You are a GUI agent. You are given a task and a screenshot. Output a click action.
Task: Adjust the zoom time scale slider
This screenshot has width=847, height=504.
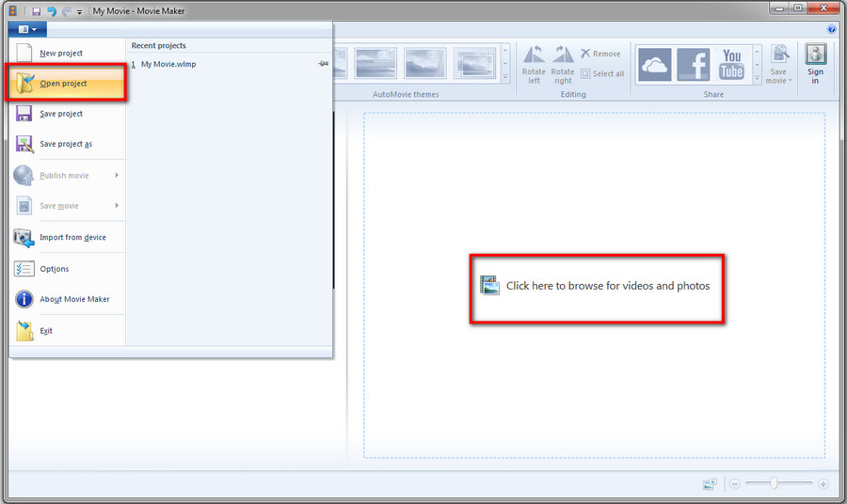tap(775, 483)
